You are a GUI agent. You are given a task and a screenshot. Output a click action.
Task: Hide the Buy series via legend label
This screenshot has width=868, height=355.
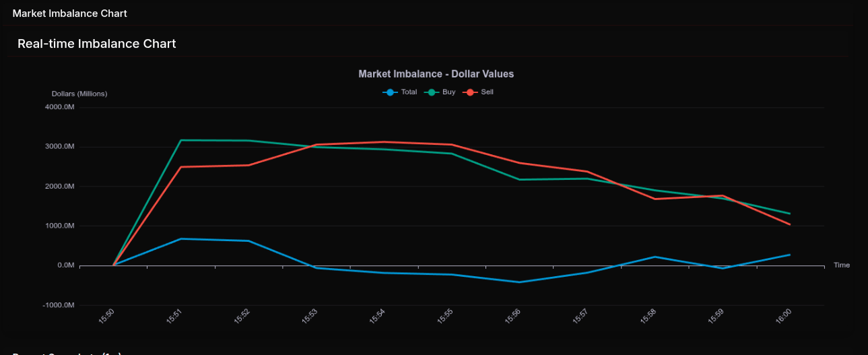(448, 92)
